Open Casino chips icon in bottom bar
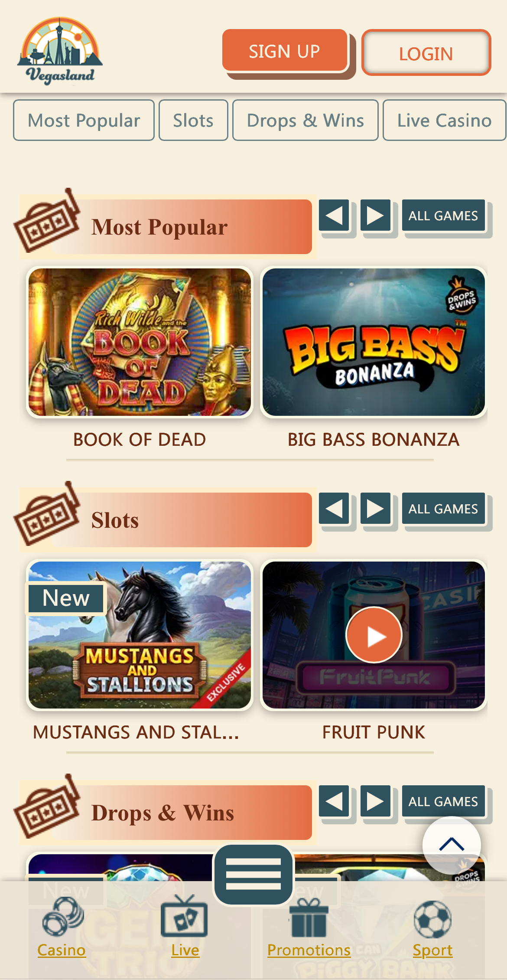Screen dimensions: 507x980 pyautogui.click(x=62, y=917)
